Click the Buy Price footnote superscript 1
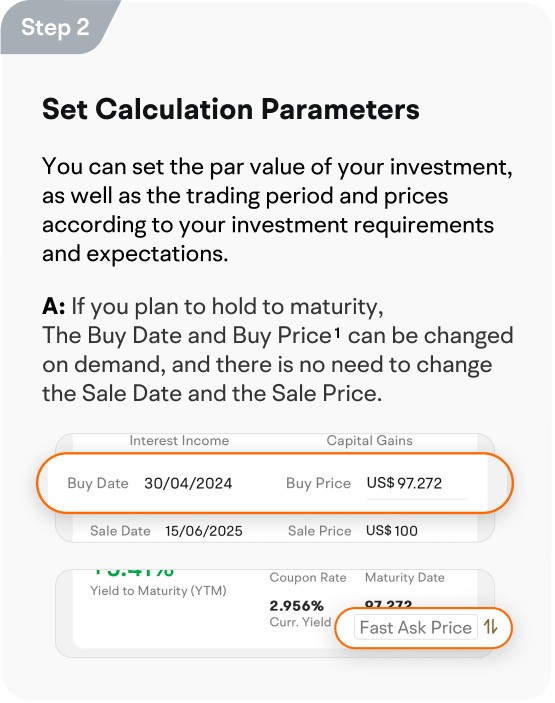The width and height of the screenshot is (555, 703). pyautogui.click(x=337, y=333)
